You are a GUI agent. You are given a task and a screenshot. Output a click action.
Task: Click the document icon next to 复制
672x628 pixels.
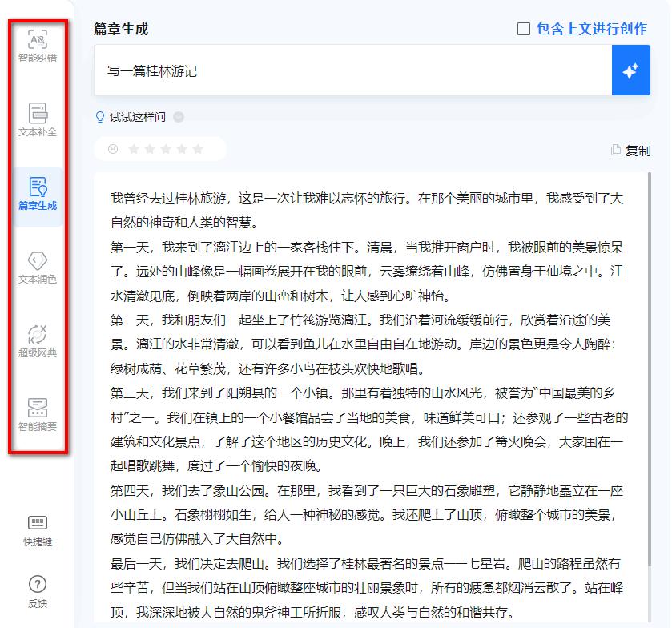(616, 150)
